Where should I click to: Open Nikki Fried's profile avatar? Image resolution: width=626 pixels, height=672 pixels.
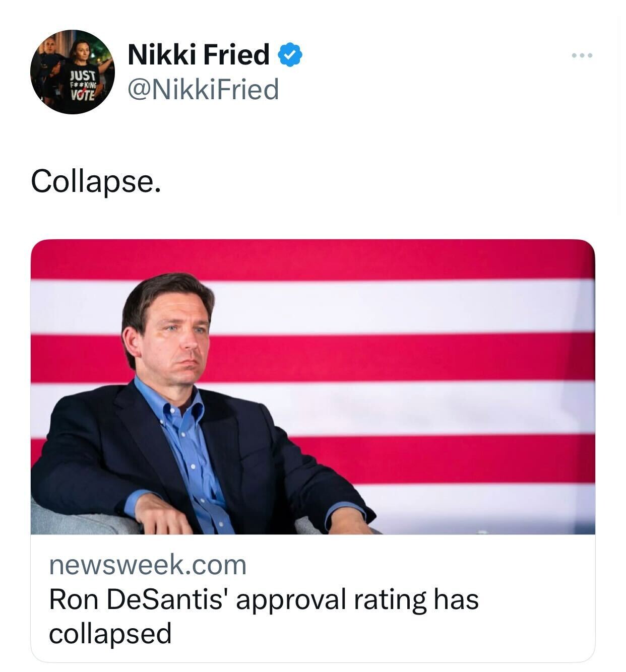(x=73, y=72)
